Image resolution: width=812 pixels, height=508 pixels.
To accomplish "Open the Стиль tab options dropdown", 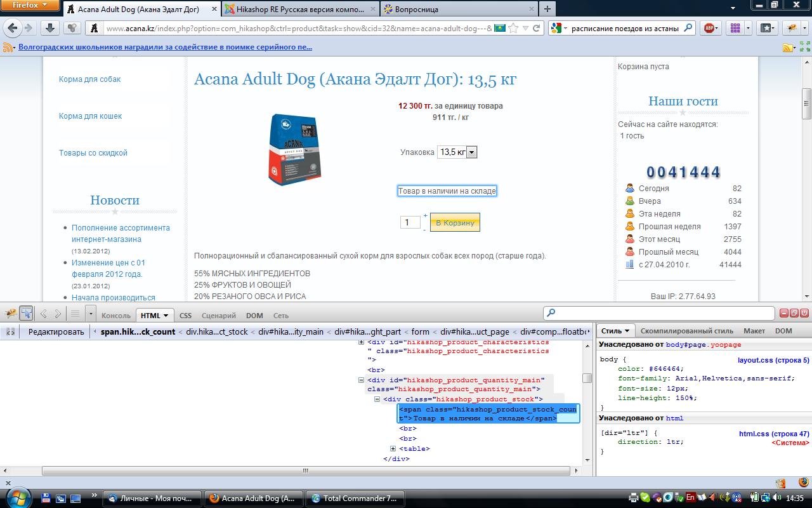I will (627, 331).
